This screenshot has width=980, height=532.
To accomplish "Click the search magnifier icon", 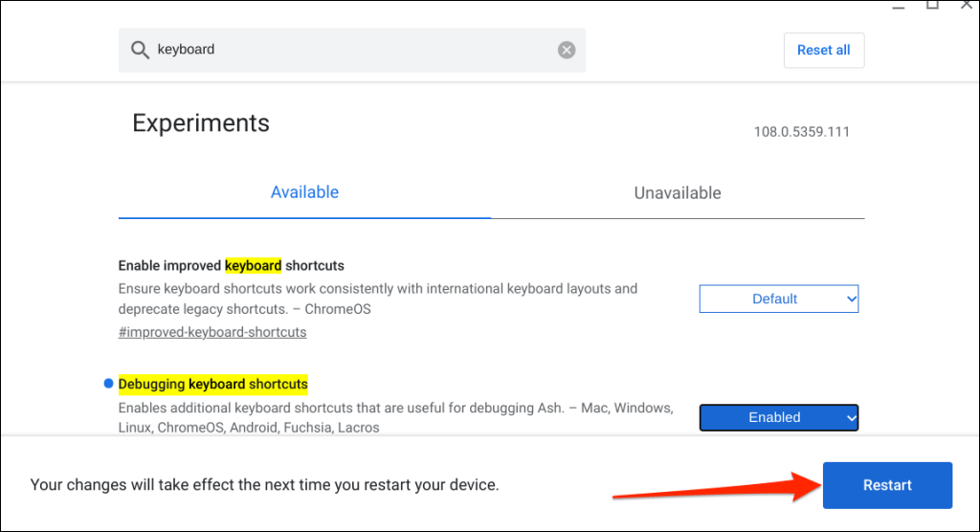I will point(140,50).
